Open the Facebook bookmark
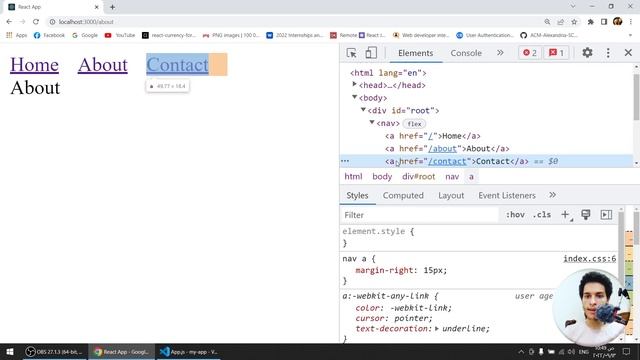Screen dimensions: 640x360 (x=49, y=35)
